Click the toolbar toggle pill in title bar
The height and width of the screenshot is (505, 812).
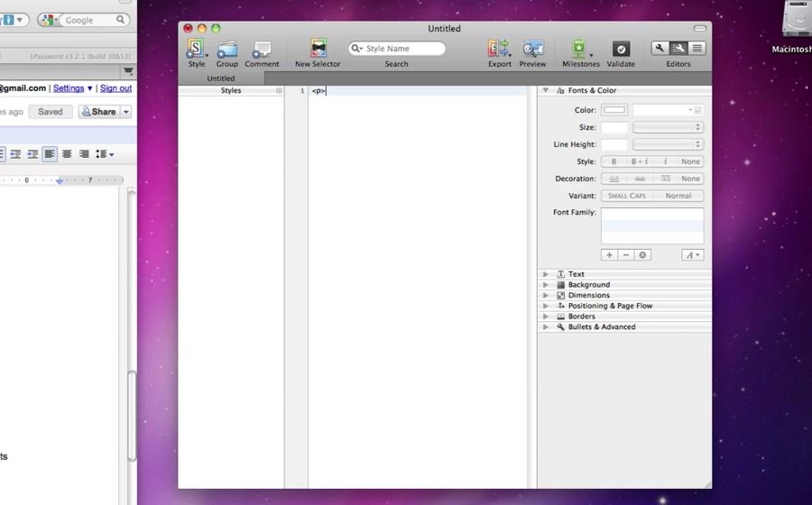point(699,29)
